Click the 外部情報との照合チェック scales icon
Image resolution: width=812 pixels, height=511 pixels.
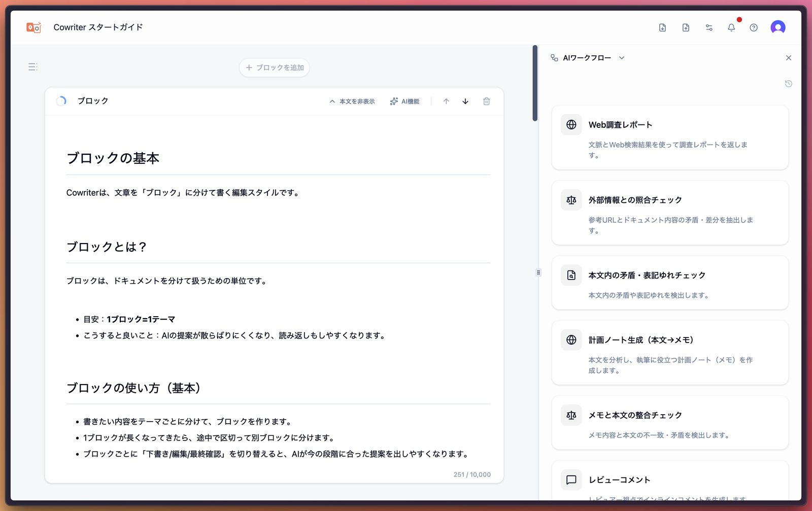tap(571, 200)
